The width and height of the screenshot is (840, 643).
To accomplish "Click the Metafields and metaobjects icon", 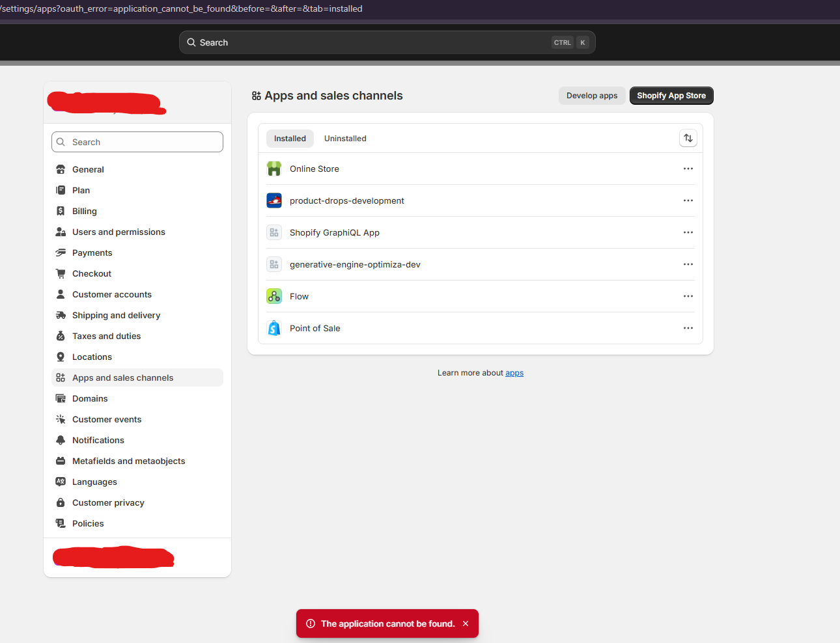I will coord(61,461).
